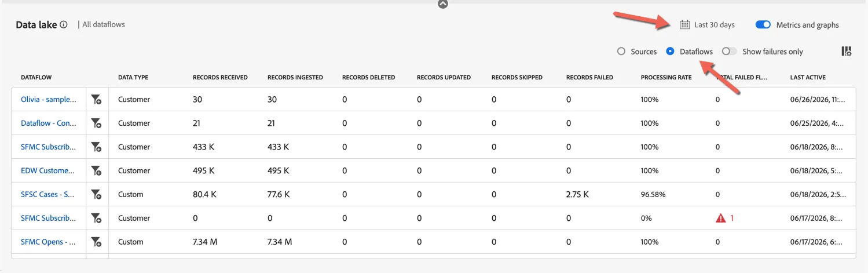
Task: Click the 06/25/2026 last active cell
Action: click(818, 123)
